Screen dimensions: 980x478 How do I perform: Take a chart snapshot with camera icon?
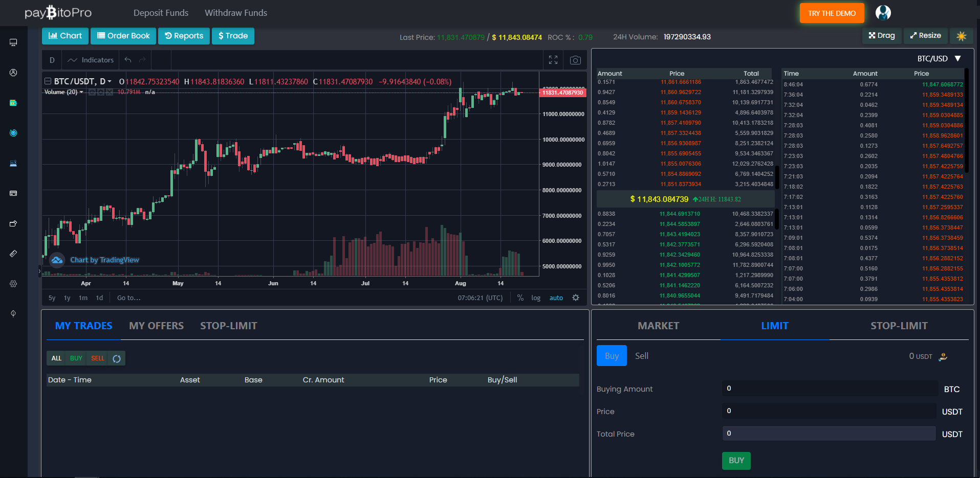point(575,60)
